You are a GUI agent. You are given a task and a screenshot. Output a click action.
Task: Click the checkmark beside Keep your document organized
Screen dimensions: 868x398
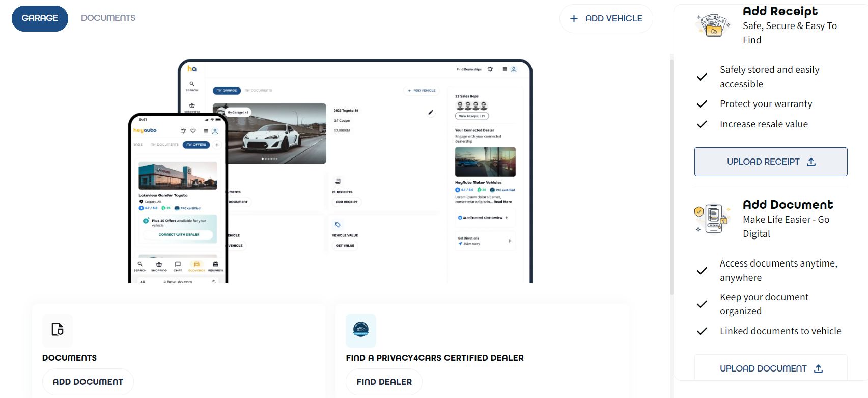[702, 304]
